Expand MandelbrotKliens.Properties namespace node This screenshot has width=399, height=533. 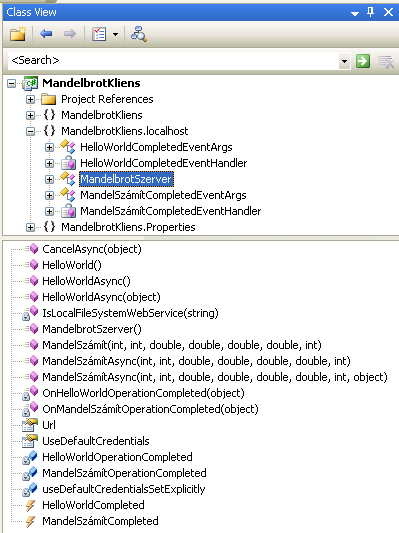point(30,227)
